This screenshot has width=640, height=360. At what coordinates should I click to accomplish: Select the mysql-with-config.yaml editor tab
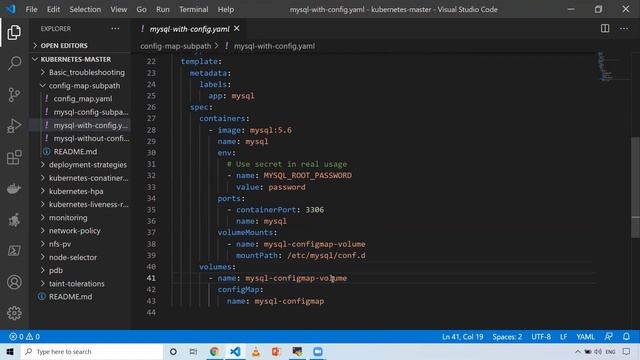click(189, 29)
